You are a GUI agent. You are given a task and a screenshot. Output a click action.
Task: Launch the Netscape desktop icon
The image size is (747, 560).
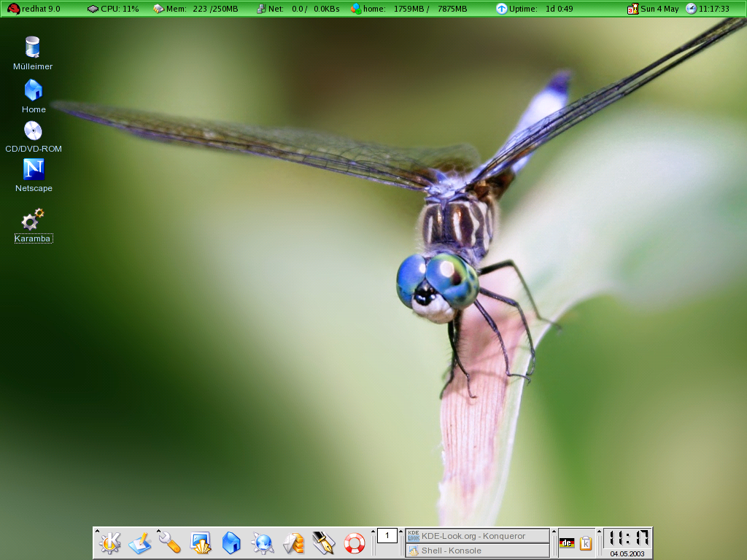point(34,169)
